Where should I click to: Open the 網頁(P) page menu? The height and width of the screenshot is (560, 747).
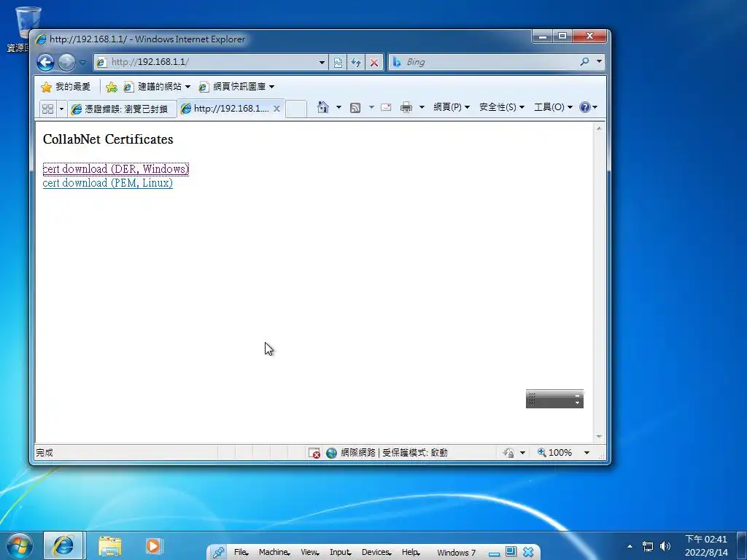click(x=452, y=107)
